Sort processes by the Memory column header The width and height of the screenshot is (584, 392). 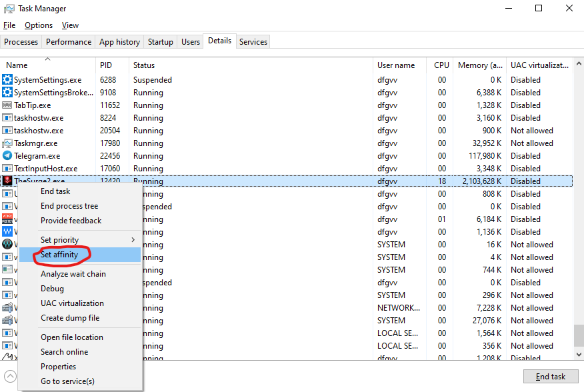(480, 65)
